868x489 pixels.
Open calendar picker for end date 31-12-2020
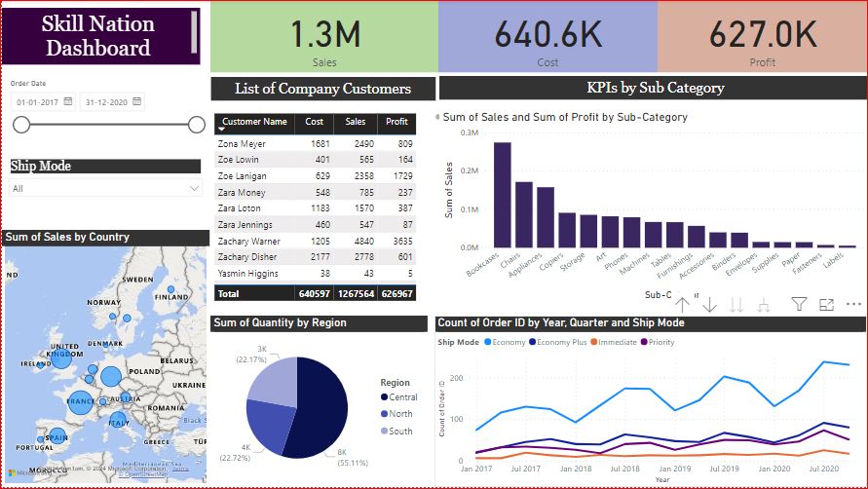tap(136, 101)
